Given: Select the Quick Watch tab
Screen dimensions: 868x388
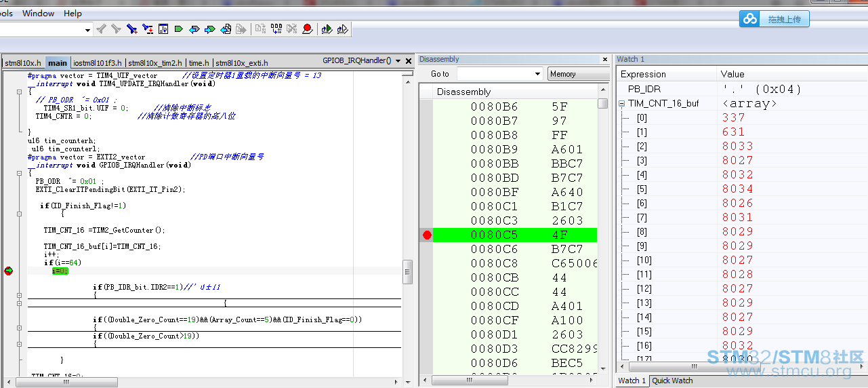Looking at the screenshot, I should (x=672, y=381).
